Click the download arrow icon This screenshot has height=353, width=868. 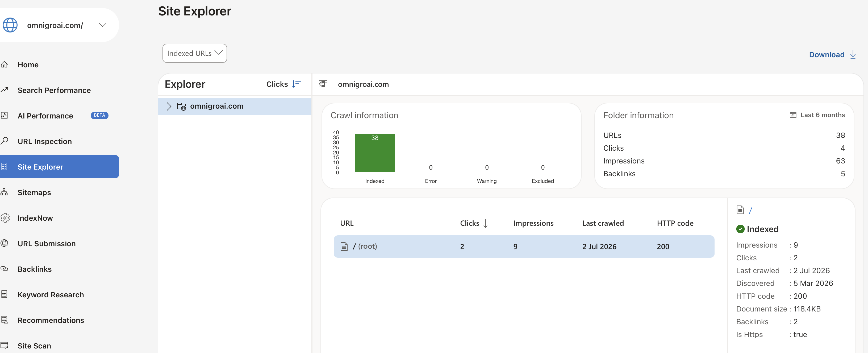coord(853,54)
